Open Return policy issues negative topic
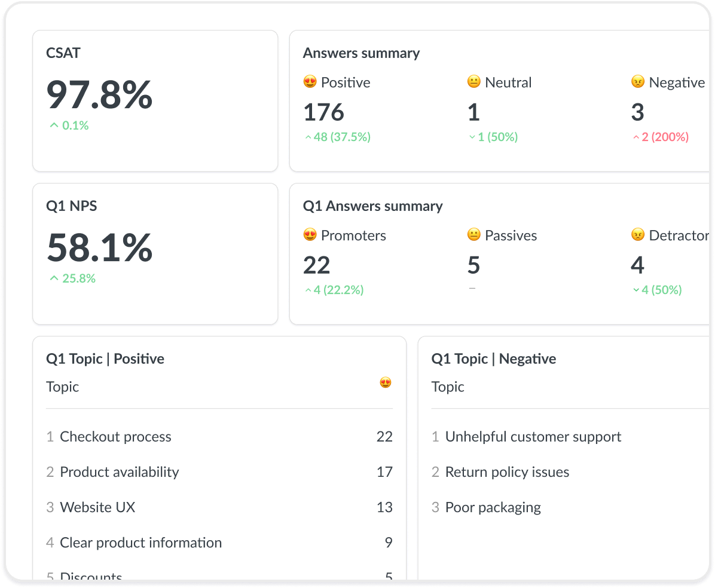715x588 pixels. click(507, 472)
